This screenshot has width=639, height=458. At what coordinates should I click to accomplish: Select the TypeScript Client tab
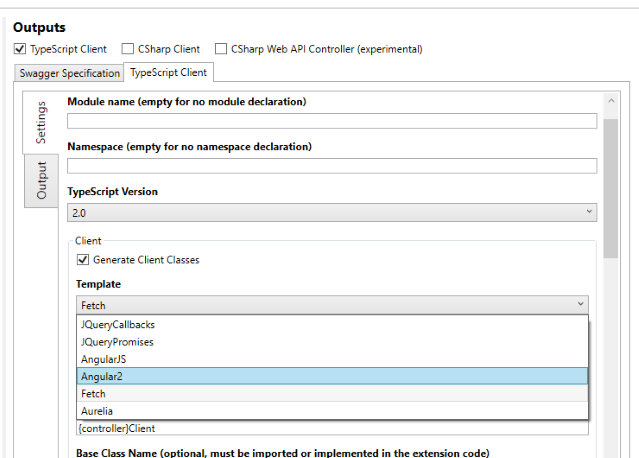pyautogui.click(x=168, y=73)
